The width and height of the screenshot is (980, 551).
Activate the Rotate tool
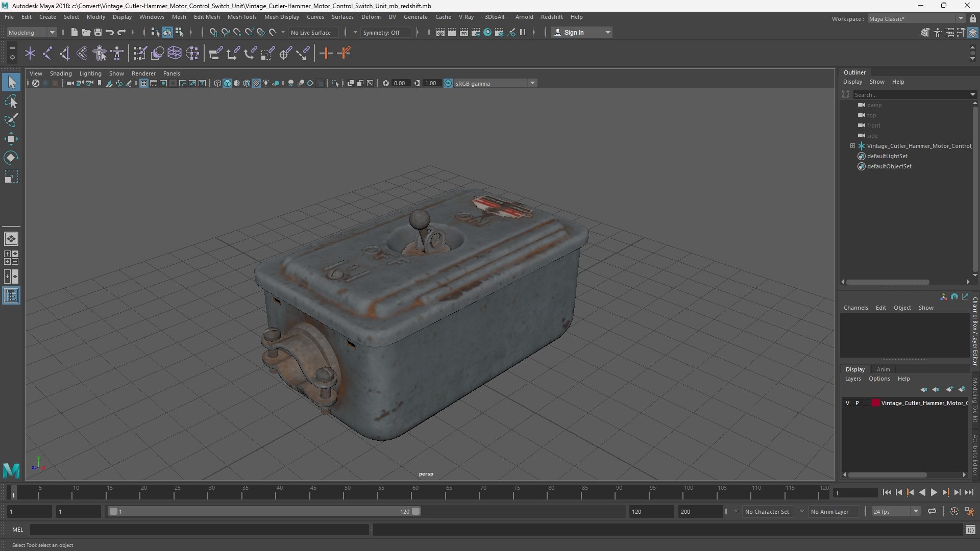[11, 158]
